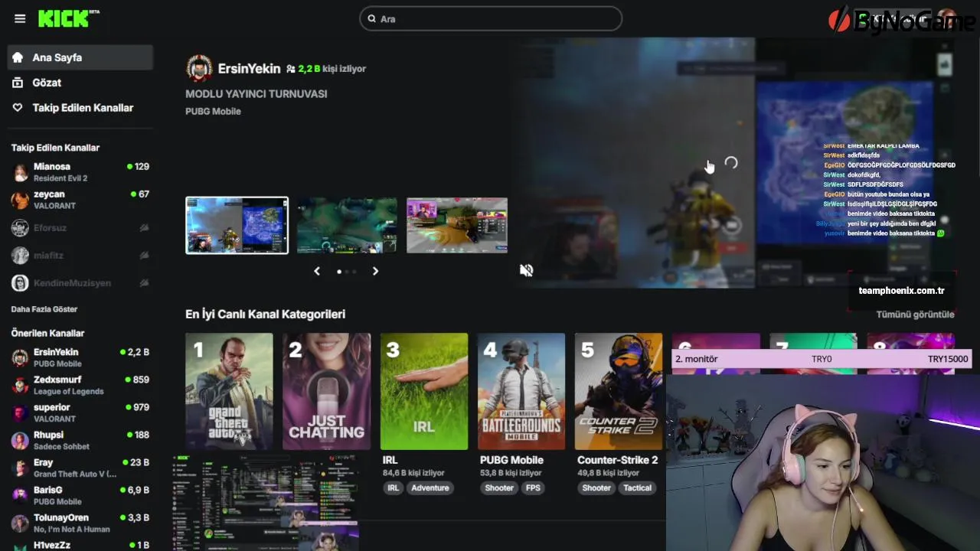Click Shooter tag under PUBG Mobile
Viewport: 980px width, 551px height.
(x=499, y=487)
